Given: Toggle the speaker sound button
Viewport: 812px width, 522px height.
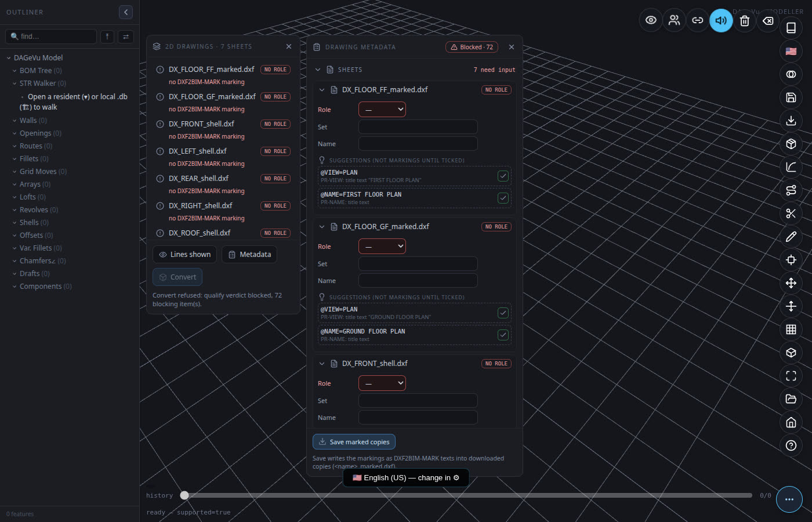Looking at the screenshot, I should (721, 20).
